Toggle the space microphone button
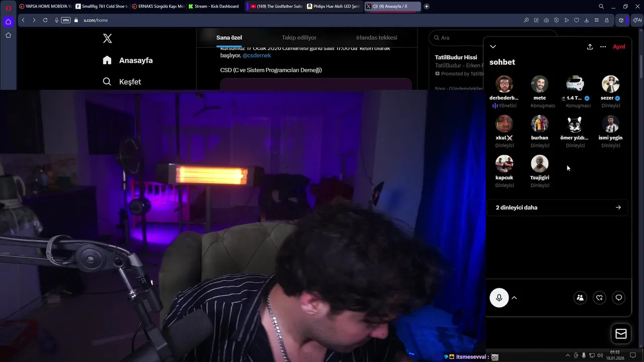644x362 pixels. tap(499, 298)
